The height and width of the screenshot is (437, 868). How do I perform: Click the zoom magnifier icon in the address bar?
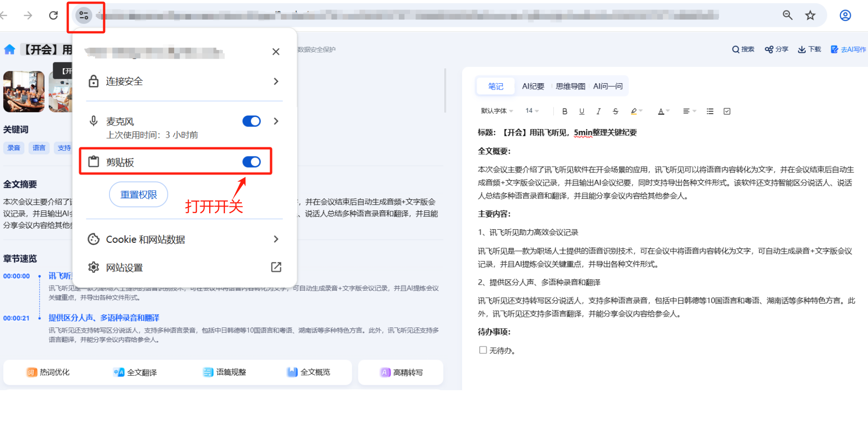788,15
